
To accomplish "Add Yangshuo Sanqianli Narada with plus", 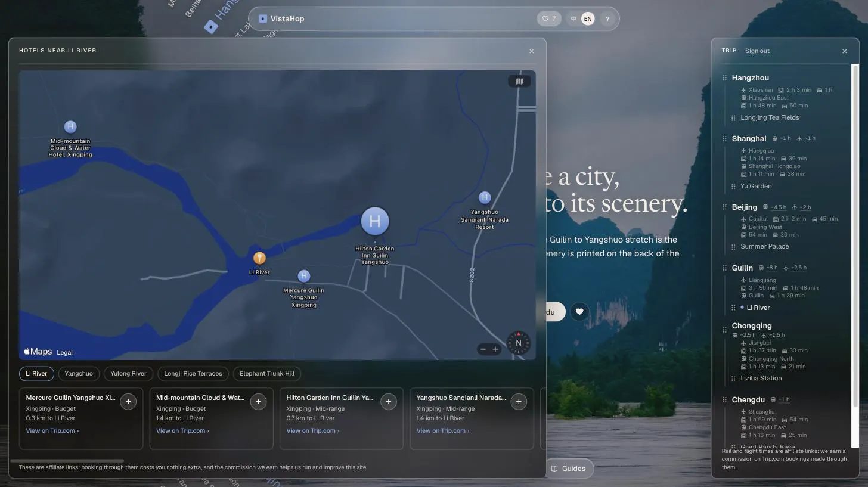I will click(x=519, y=402).
